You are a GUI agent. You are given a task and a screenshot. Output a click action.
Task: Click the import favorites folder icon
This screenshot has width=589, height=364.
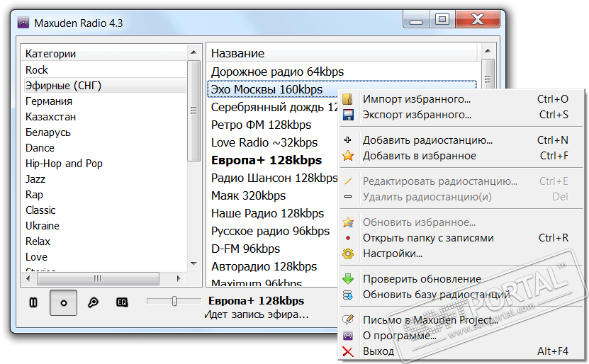point(348,99)
